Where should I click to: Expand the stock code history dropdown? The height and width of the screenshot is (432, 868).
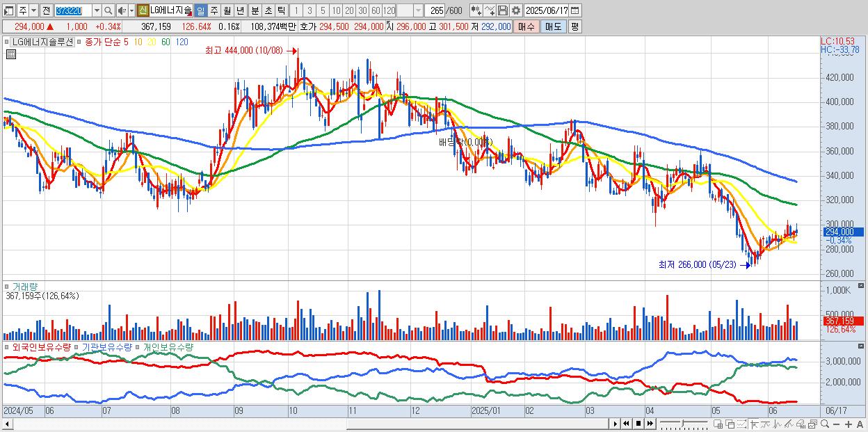97,10
